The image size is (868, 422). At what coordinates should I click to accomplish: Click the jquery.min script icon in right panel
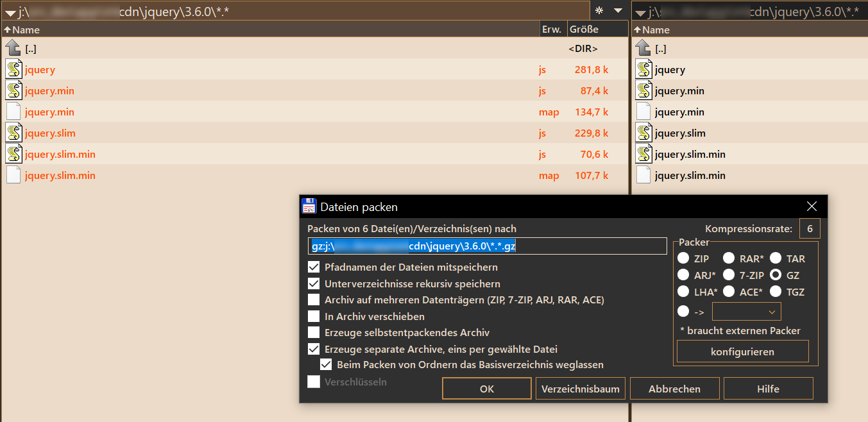[643, 90]
